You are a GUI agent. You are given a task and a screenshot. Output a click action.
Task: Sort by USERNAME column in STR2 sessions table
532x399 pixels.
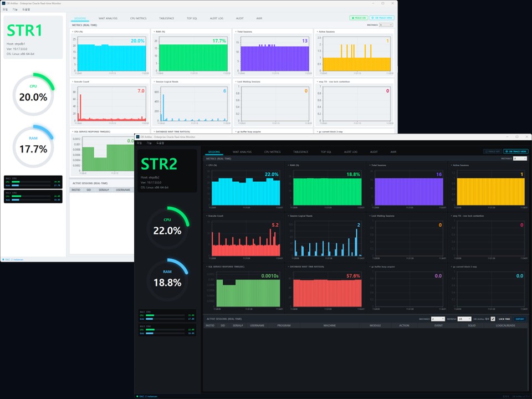tap(257, 325)
